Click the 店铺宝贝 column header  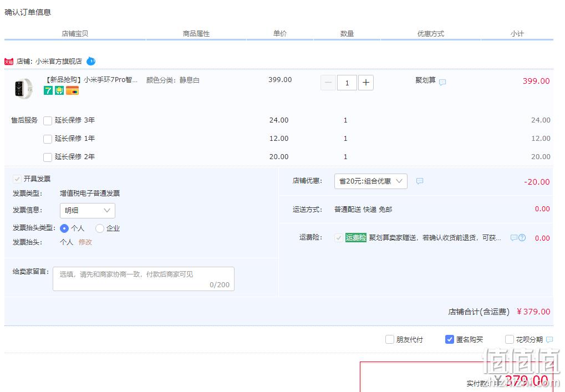[x=75, y=33]
